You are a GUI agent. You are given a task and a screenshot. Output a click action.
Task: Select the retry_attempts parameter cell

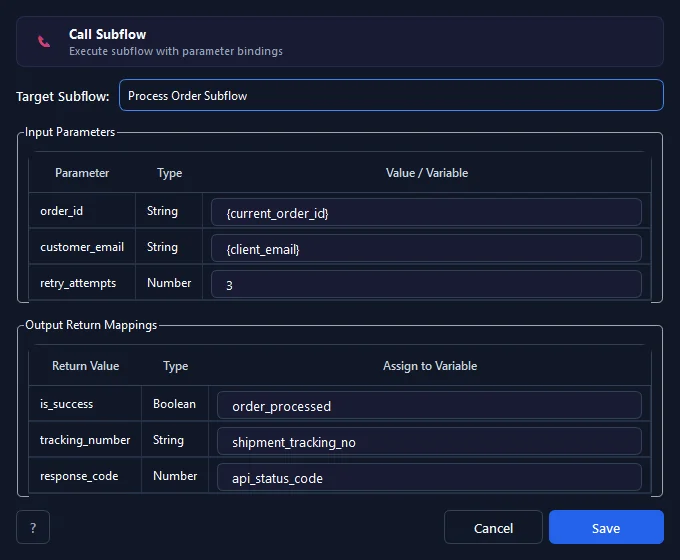point(82,283)
